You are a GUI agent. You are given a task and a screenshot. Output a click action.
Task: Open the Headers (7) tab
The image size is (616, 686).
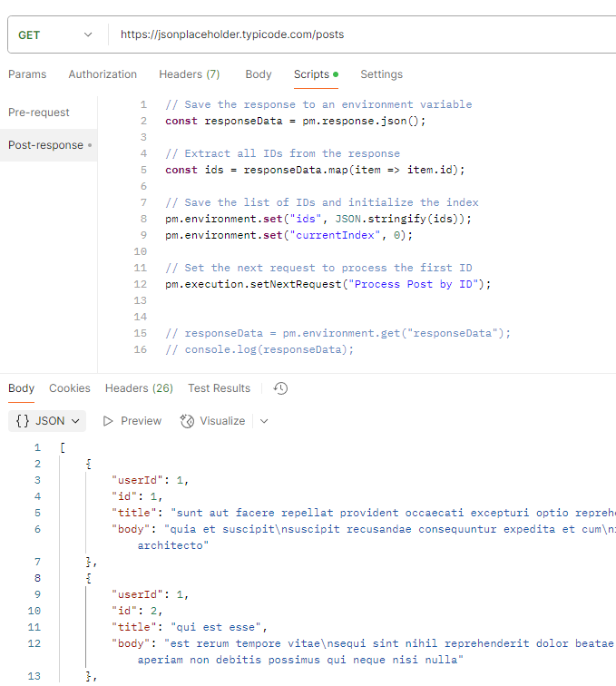click(x=189, y=74)
